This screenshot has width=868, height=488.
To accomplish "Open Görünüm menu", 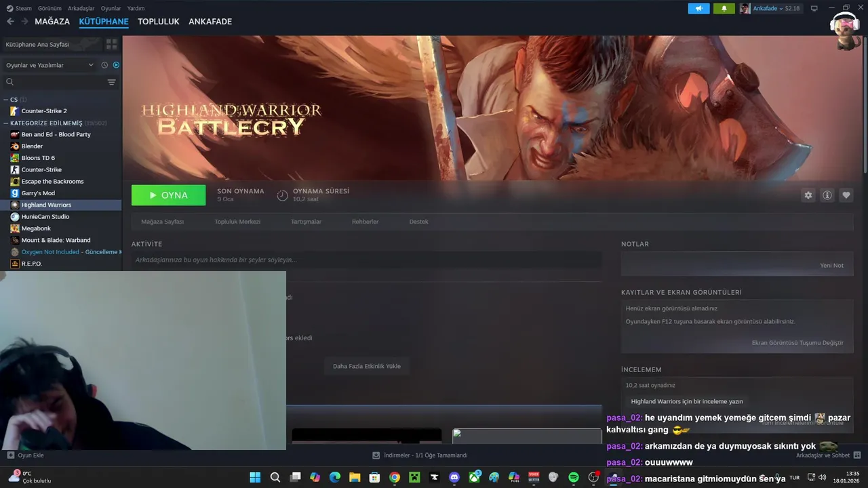I will (50, 8).
